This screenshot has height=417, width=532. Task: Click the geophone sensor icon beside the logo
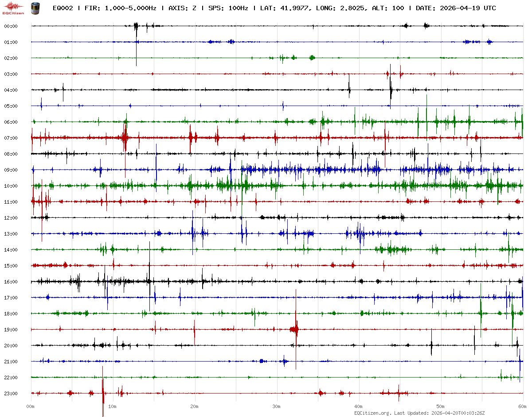click(35, 8)
